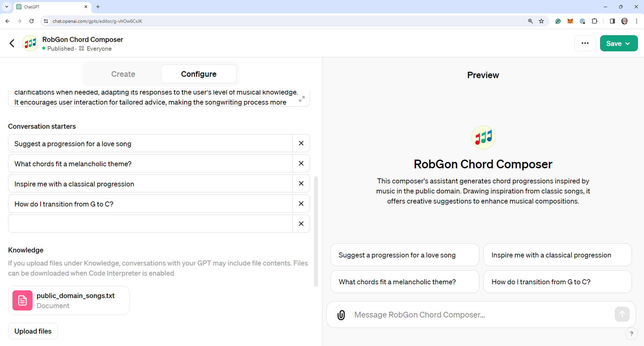
Task: Send the message with the up-arrow button
Action: click(x=622, y=314)
